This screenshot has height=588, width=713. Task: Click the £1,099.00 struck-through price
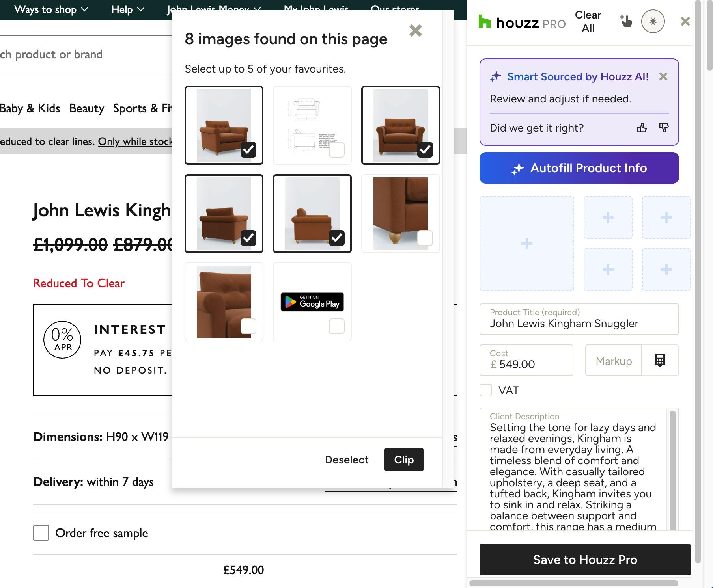click(x=70, y=245)
